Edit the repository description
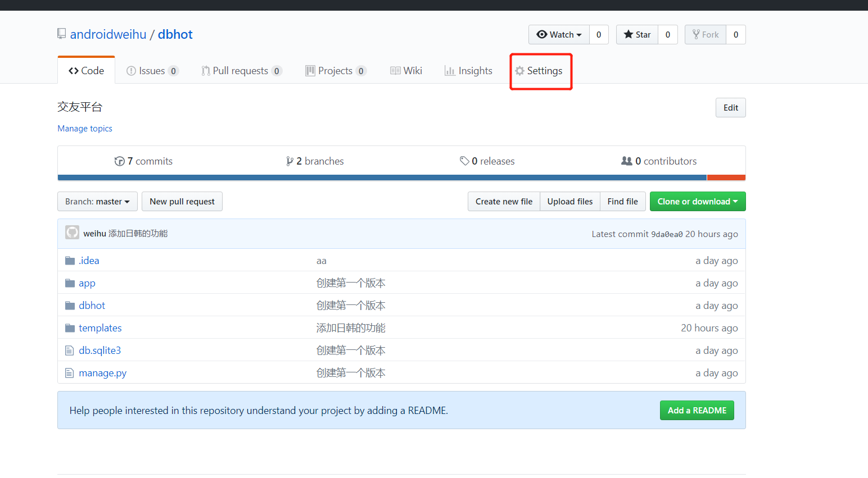This screenshot has height=478, width=868. [x=731, y=108]
